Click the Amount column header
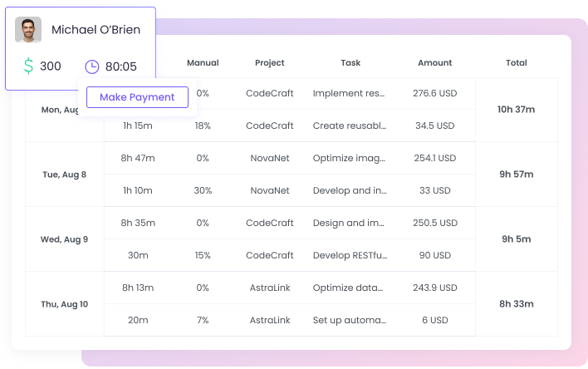The height and width of the screenshot is (369, 588). [435, 62]
